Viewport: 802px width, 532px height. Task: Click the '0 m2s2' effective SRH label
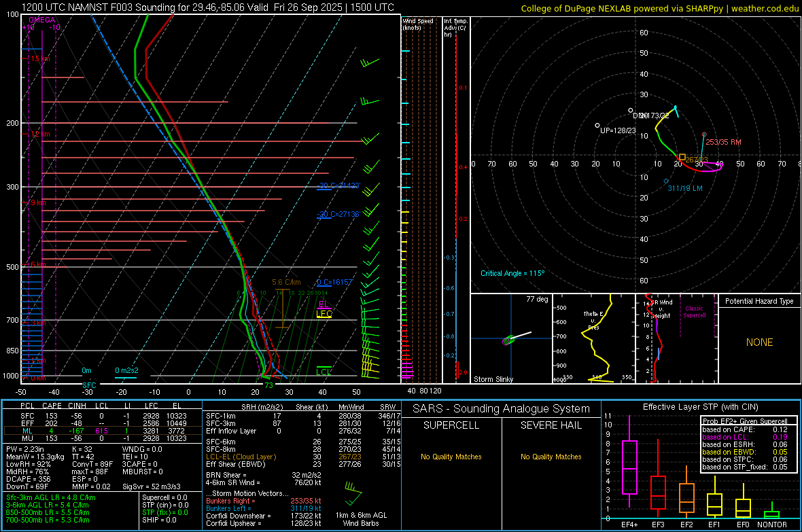click(x=126, y=370)
